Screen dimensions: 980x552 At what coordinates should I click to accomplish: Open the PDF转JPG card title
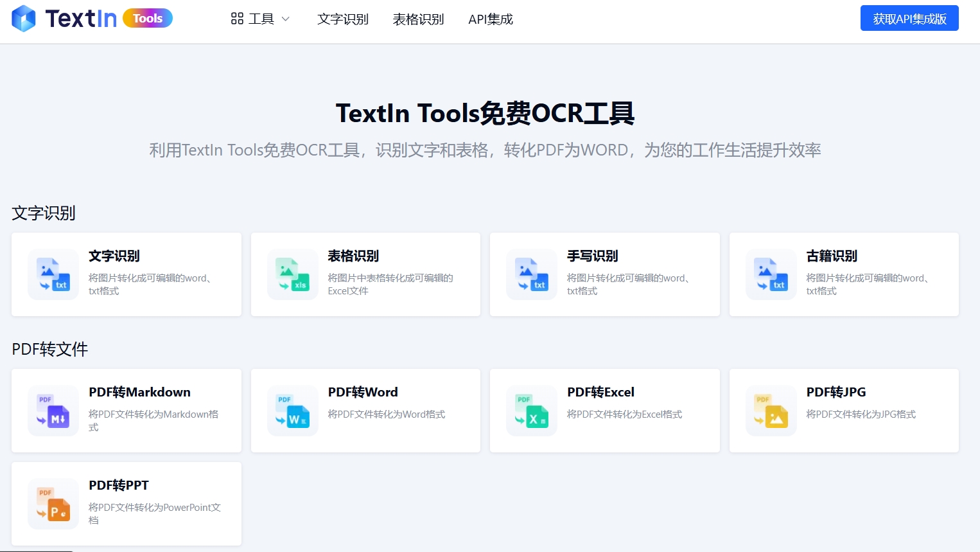[x=836, y=392]
